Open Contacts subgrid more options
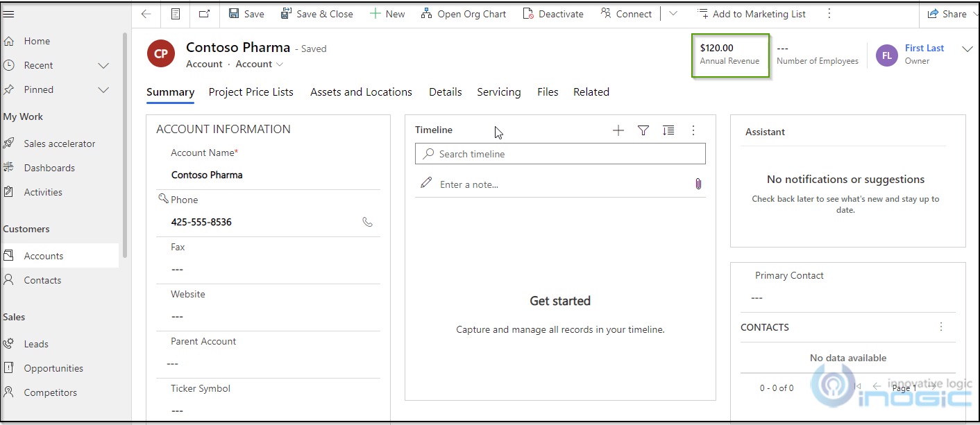Screen dimensions: 980x425 (x=941, y=327)
